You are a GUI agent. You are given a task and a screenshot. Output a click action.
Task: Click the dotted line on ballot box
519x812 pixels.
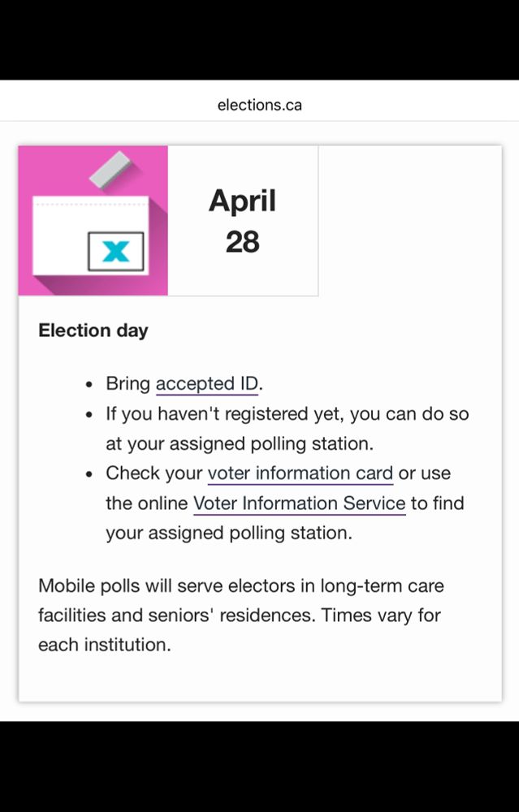click(x=91, y=205)
